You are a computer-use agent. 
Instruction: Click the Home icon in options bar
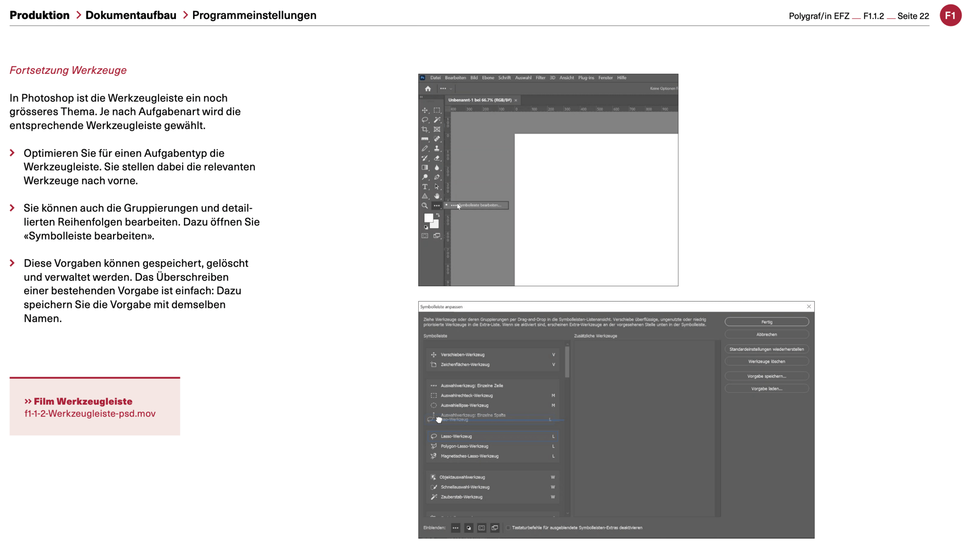click(428, 89)
